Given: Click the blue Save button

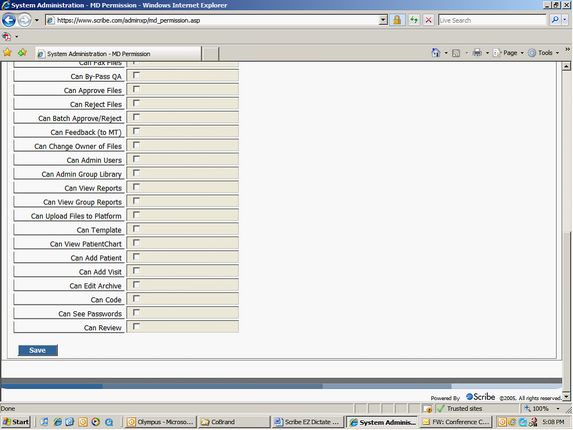Looking at the screenshot, I should coord(38,350).
